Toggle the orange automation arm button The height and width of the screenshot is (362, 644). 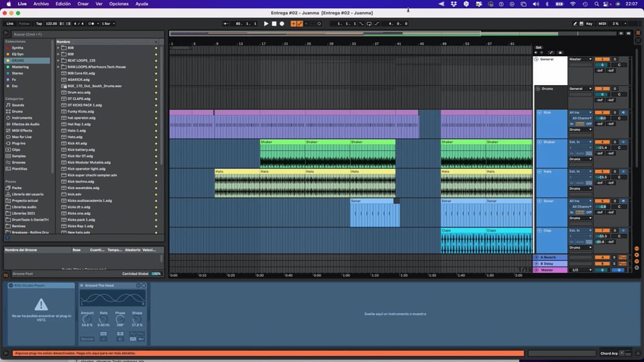point(300,24)
